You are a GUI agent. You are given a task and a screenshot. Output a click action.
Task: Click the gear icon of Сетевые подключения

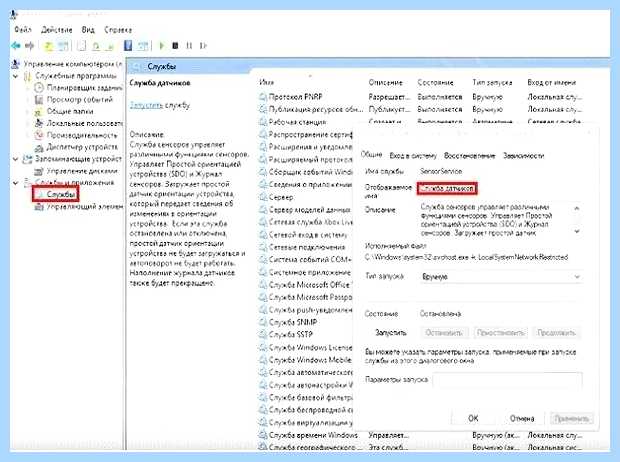263,247
